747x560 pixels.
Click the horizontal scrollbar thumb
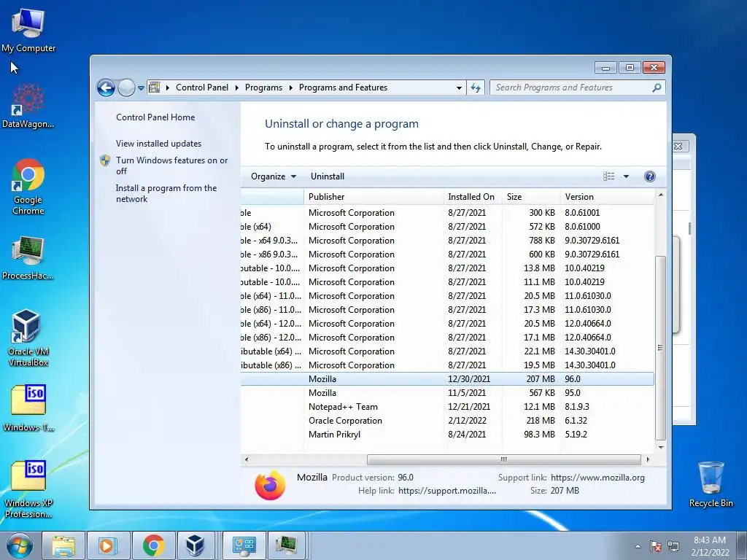pyautogui.click(x=503, y=459)
